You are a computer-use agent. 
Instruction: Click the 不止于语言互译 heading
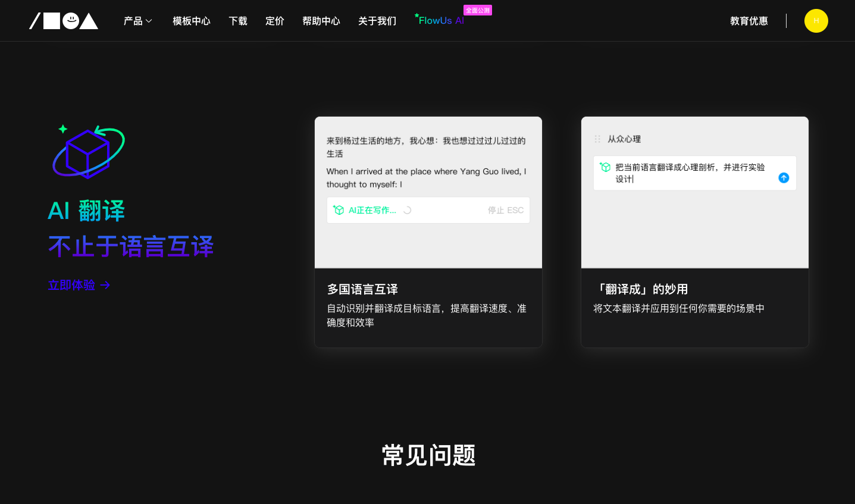pos(131,246)
